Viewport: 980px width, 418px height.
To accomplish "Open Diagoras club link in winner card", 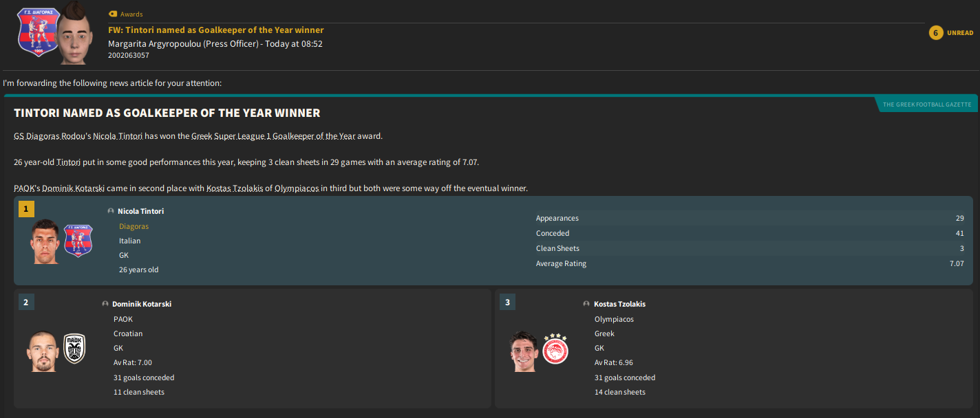I will point(134,226).
